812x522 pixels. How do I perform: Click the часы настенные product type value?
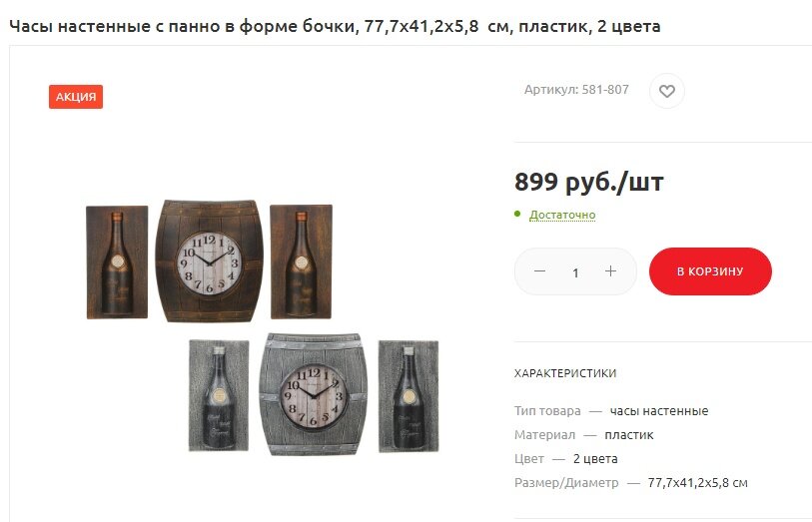click(659, 411)
